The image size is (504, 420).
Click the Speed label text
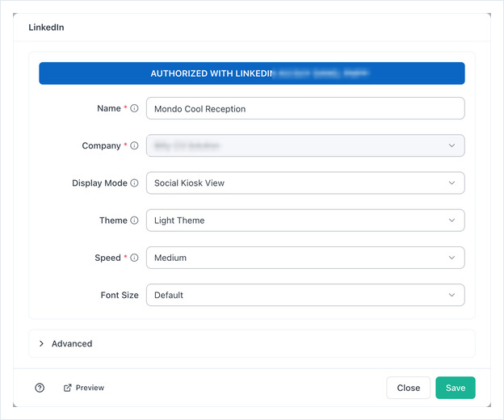[x=107, y=258]
